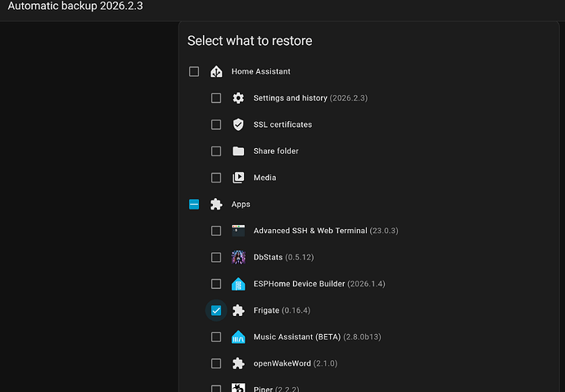The image size is (565, 392).
Task: Click the 'Home Assistant' label
Action: pos(261,71)
